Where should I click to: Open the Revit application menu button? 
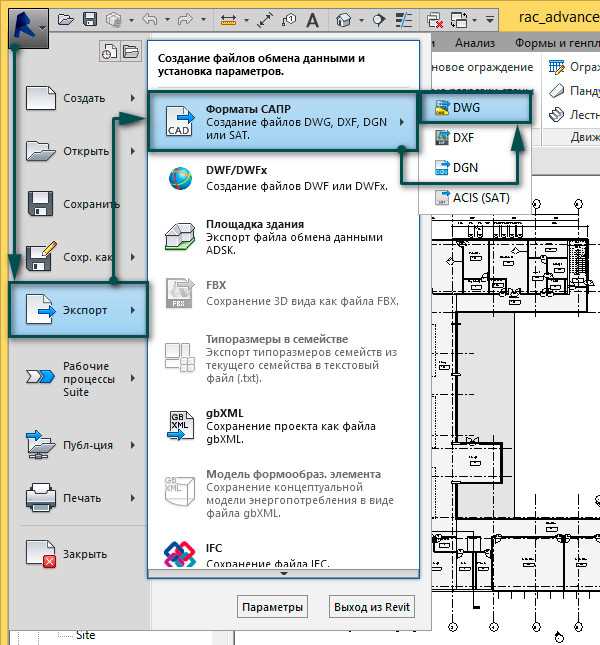(28, 28)
